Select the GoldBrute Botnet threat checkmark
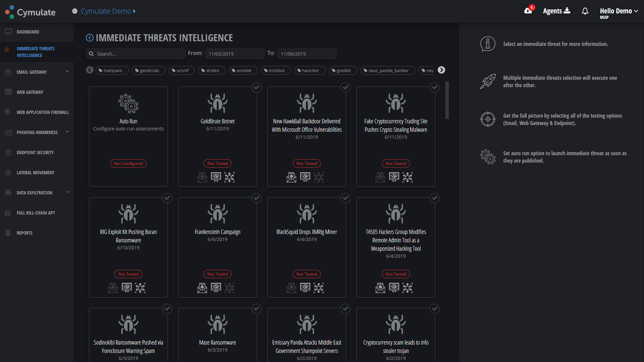 pos(257,87)
